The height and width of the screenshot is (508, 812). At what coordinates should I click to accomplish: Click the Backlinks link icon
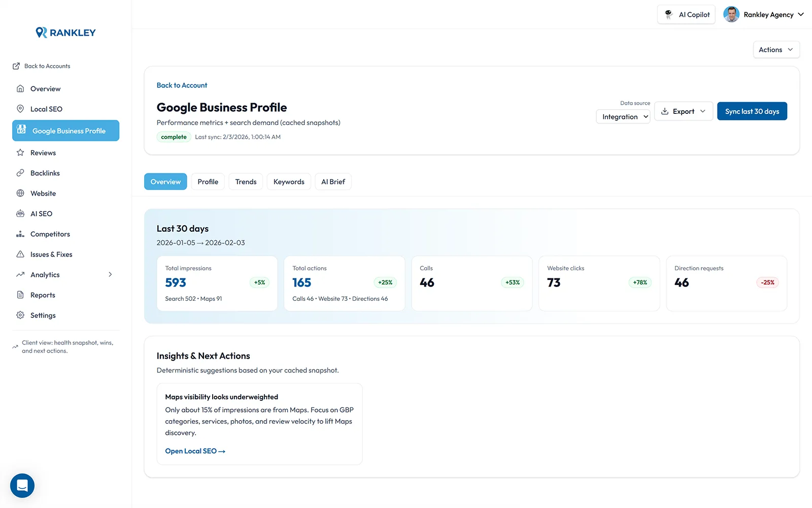[20, 173]
